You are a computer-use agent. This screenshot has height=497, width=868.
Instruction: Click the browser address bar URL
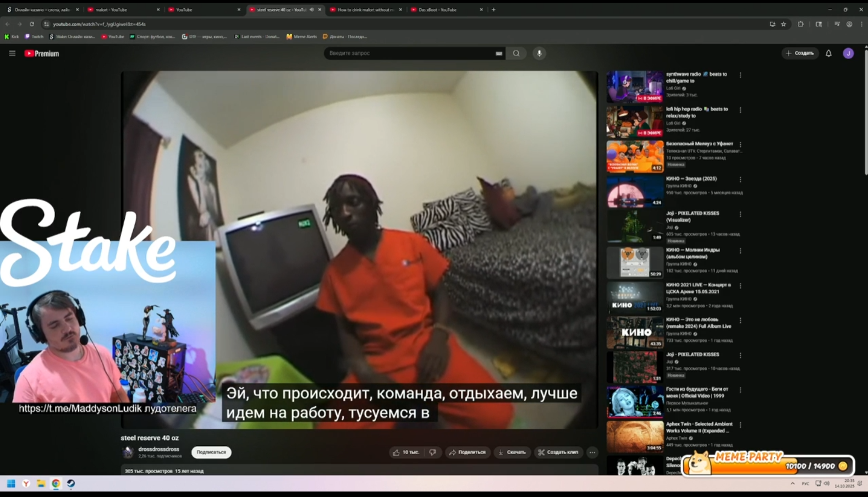(100, 24)
